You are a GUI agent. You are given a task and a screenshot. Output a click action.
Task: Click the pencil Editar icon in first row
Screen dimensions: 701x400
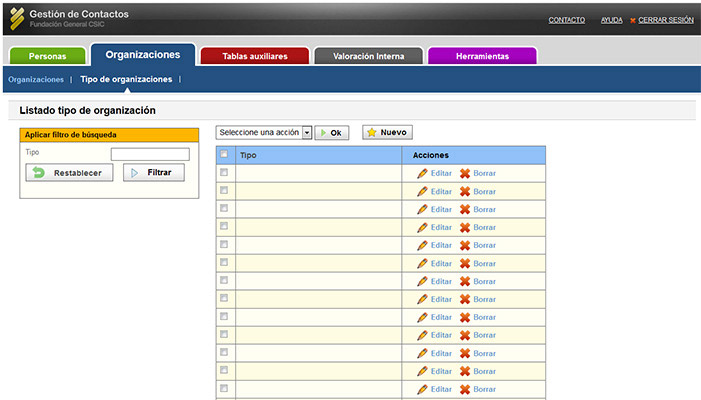(x=422, y=173)
